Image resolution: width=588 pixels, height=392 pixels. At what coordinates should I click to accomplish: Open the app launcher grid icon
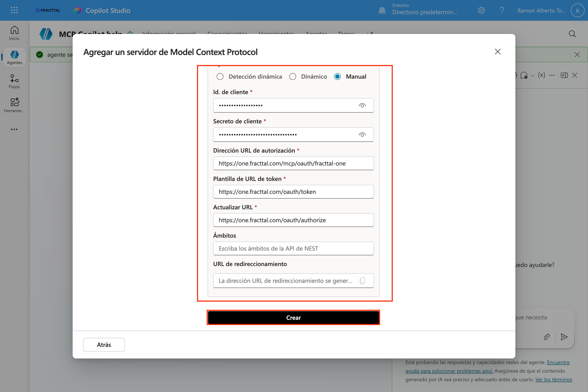14,10
